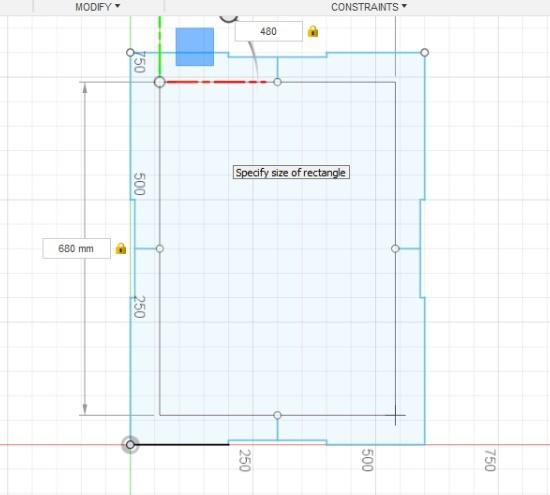The image size is (550, 495).
Task: Click the 480 width dimension input
Action: [x=269, y=32]
